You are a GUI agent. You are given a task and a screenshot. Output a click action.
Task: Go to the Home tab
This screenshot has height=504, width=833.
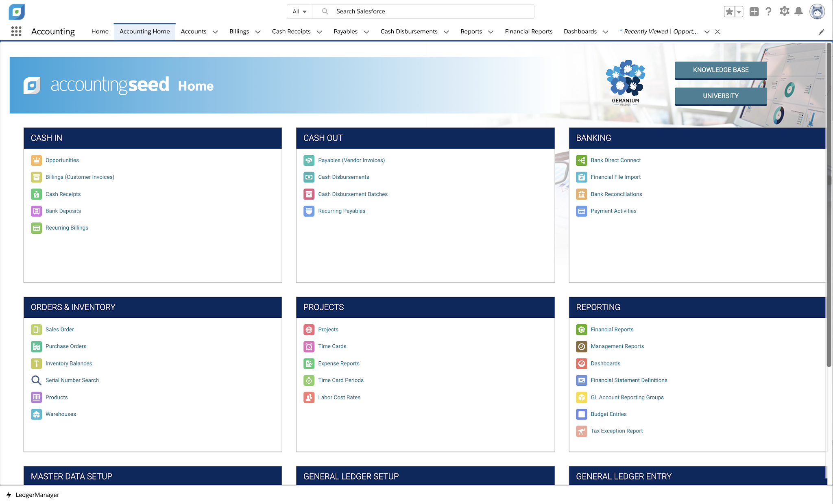(x=100, y=31)
